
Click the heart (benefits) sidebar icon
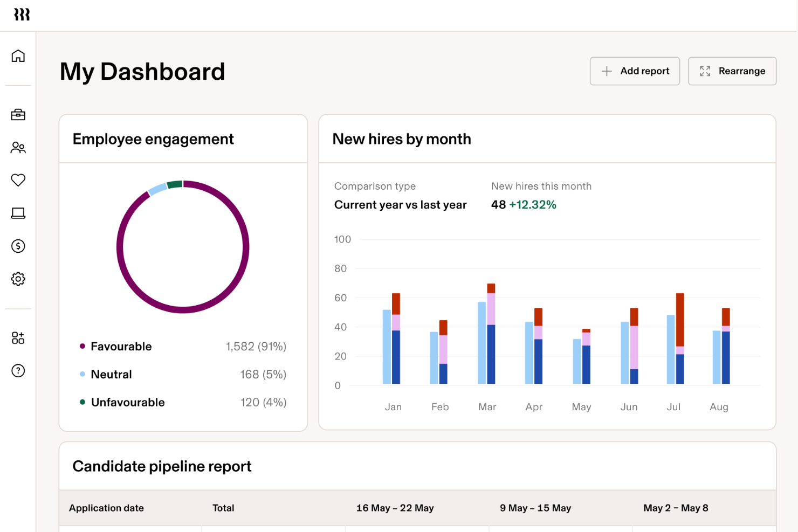click(x=18, y=180)
